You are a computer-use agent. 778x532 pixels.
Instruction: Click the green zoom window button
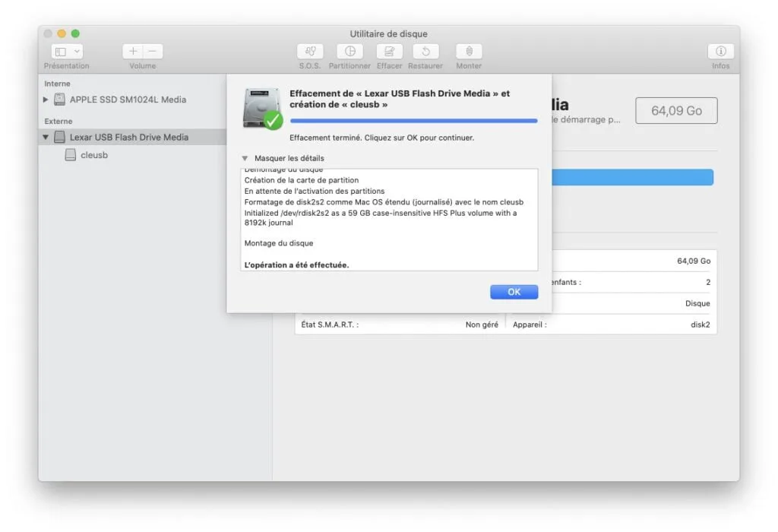tap(75, 33)
